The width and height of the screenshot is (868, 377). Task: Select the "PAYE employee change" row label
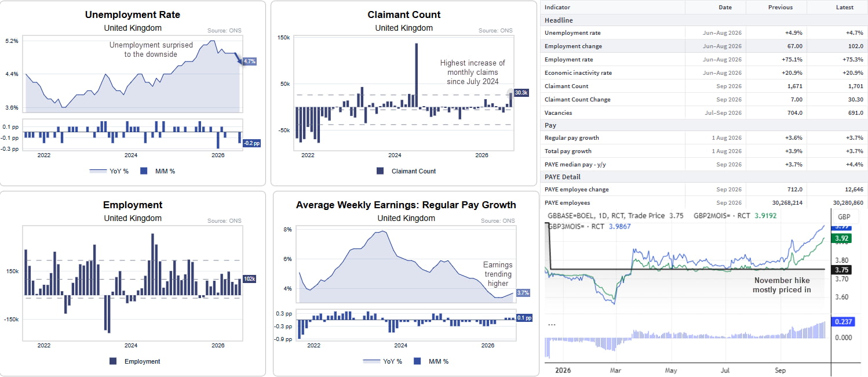(577, 190)
